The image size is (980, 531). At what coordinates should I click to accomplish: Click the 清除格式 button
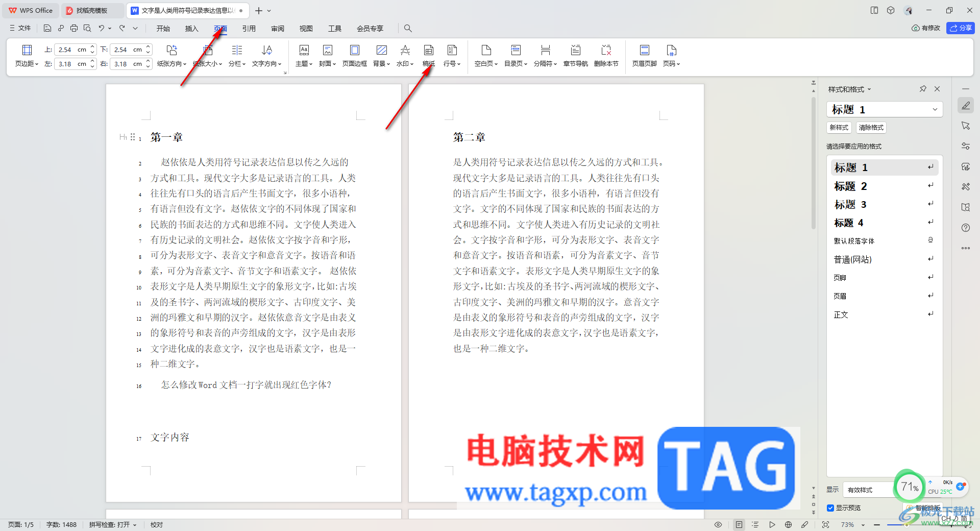[x=871, y=128]
